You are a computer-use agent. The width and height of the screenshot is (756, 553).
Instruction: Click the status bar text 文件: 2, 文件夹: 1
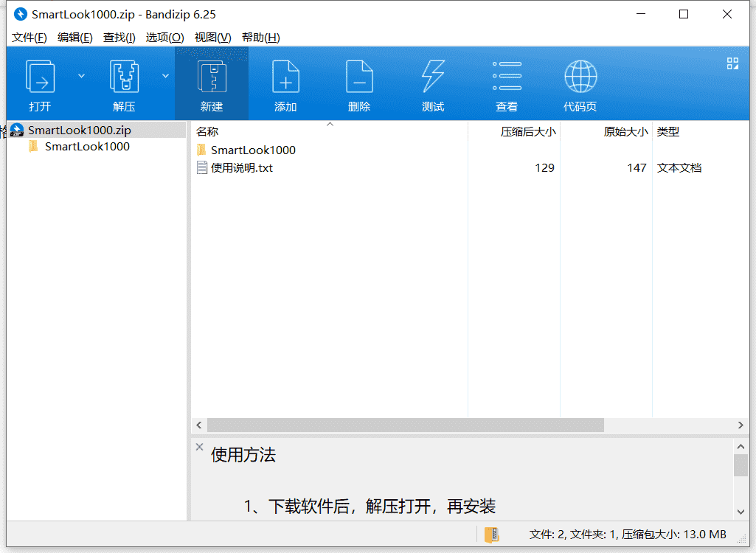click(x=573, y=534)
